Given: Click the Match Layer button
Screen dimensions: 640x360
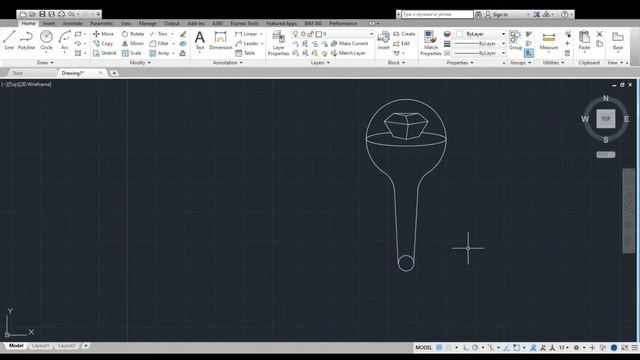Looking at the screenshot, I should point(348,53).
